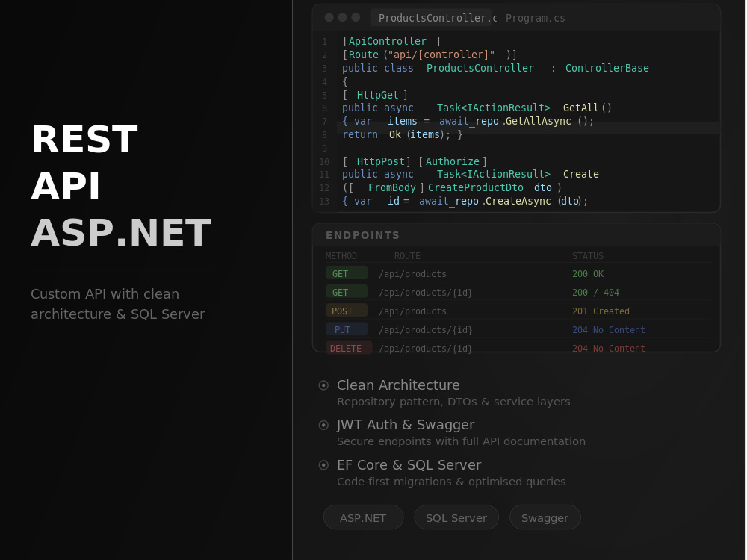The height and width of the screenshot is (560, 747).
Task: Click the Authorize attribute on line 10
Action: (452, 161)
